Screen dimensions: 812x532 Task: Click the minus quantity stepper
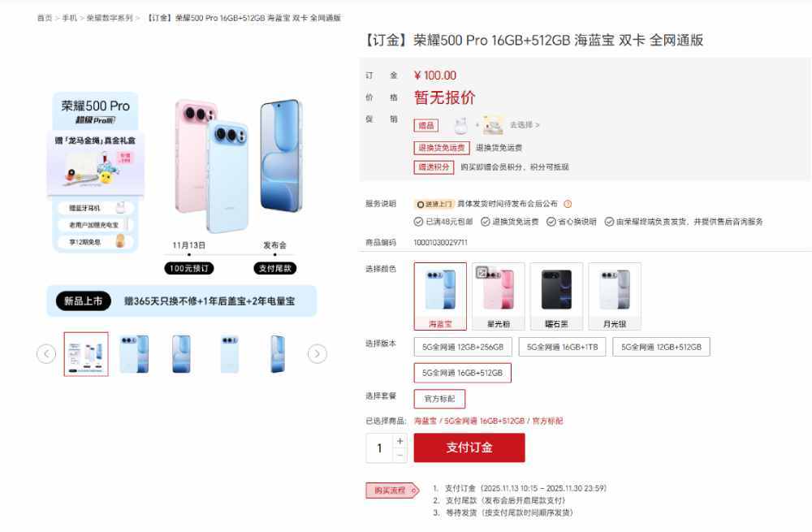(x=400, y=456)
